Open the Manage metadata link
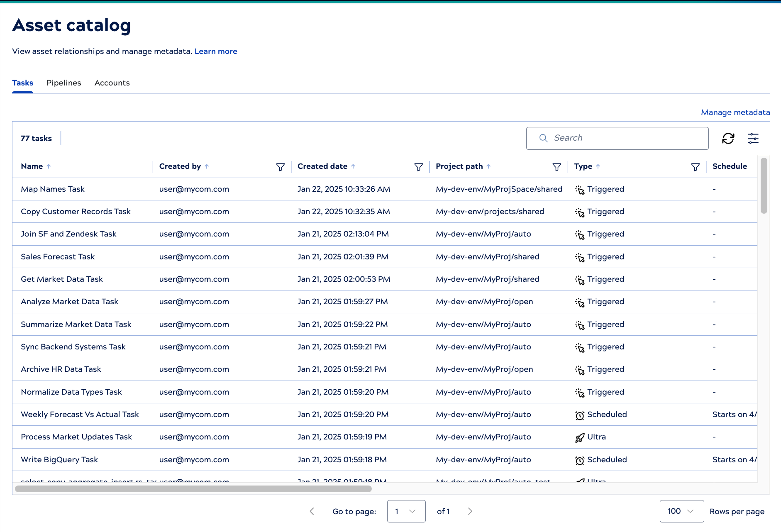This screenshot has height=532, width=781. [735, 112]
